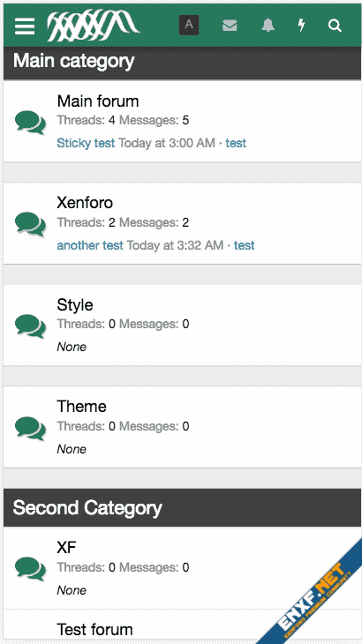The image size is (362, 644).
Task: Click the Style forum chat bubbles icon
Action: pyautogui.click(x=30, y=326)
